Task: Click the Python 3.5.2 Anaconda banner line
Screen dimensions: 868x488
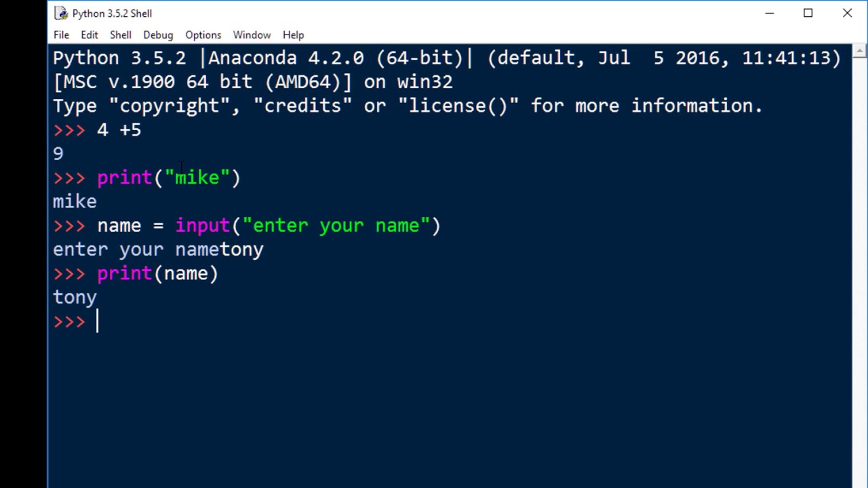Action: 446,58
